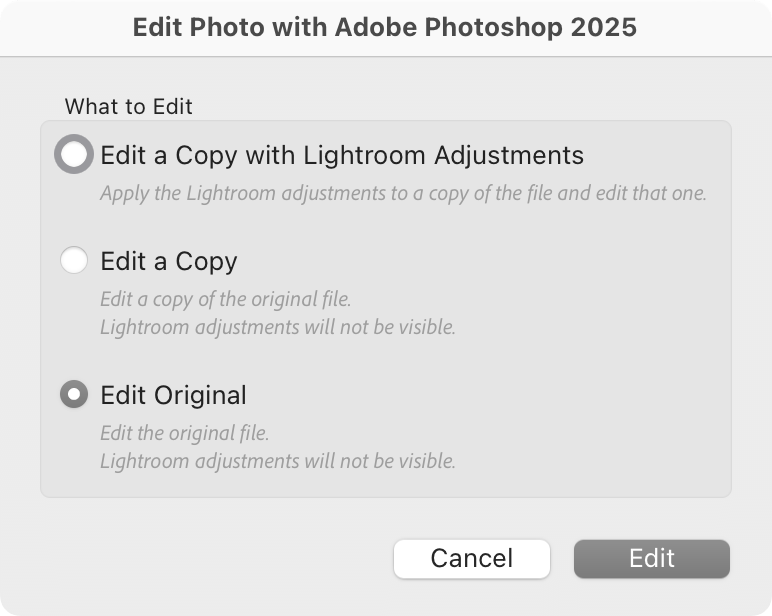The image size is (772, 616).
Task: Click the not be visible note under Edit Original
Action: pyautogui.click(x=278, y=461)
